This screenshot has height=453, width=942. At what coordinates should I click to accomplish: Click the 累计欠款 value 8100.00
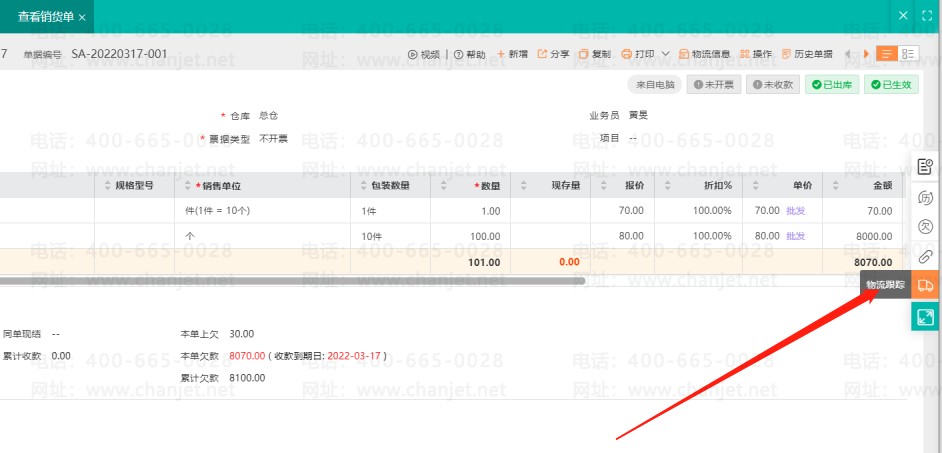pos(247,378)
